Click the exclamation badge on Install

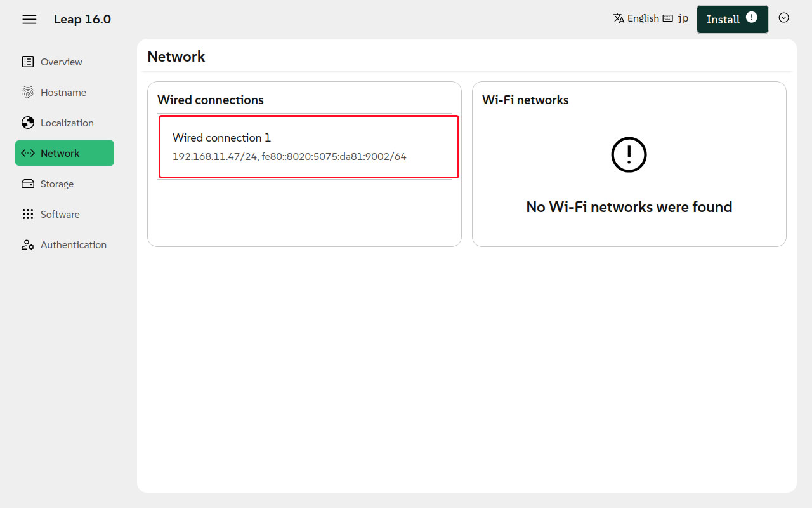(752, 17)
